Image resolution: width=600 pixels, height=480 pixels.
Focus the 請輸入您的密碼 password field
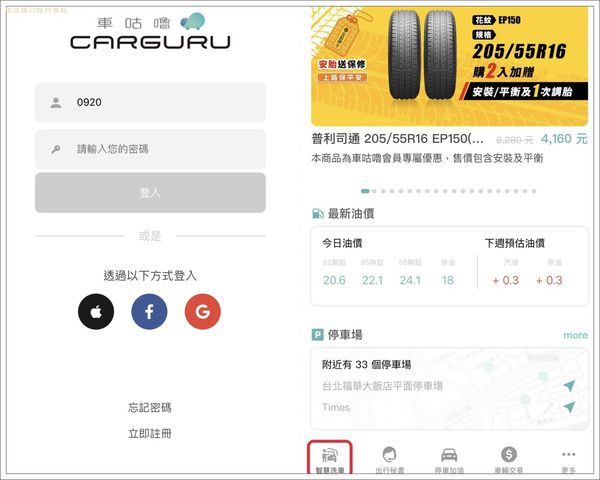point(150,149)
